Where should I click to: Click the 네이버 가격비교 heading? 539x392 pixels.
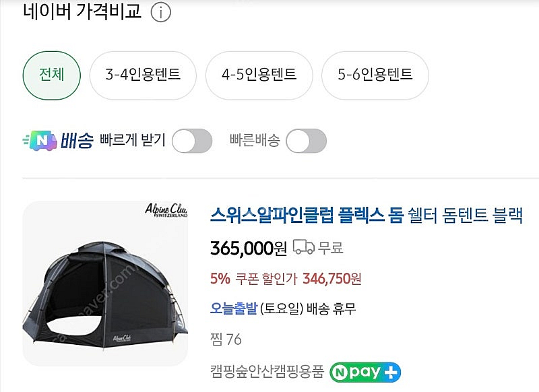(82, 11)
